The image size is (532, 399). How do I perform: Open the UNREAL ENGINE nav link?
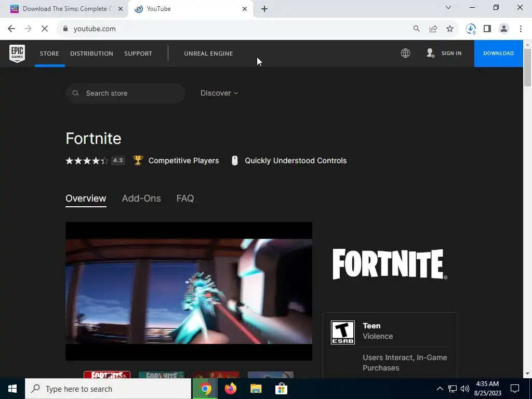click(x=208, y=54)
